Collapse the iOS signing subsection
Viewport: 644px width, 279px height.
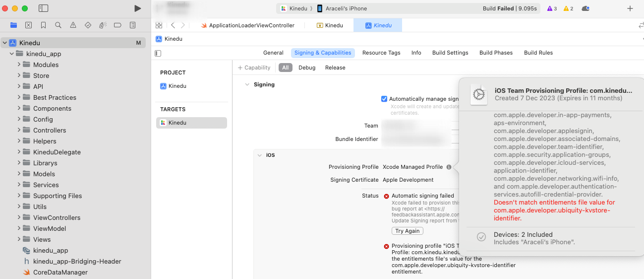coord(259,155)
